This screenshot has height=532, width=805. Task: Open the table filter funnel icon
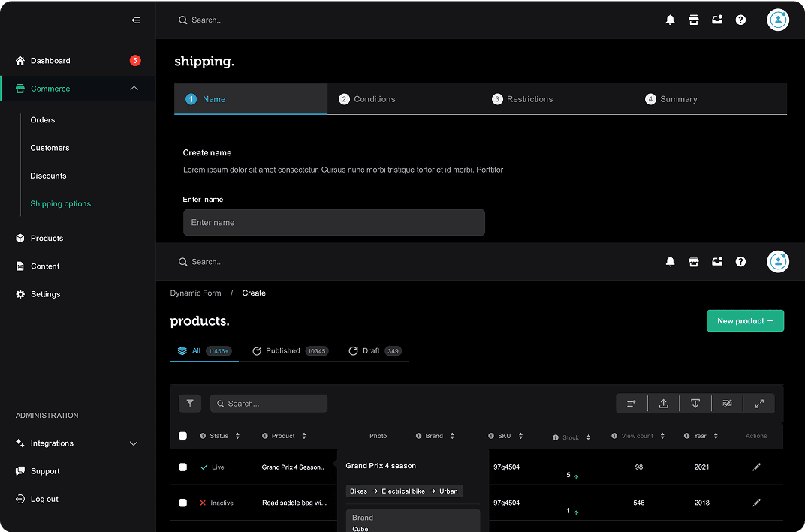click(190, 404)
